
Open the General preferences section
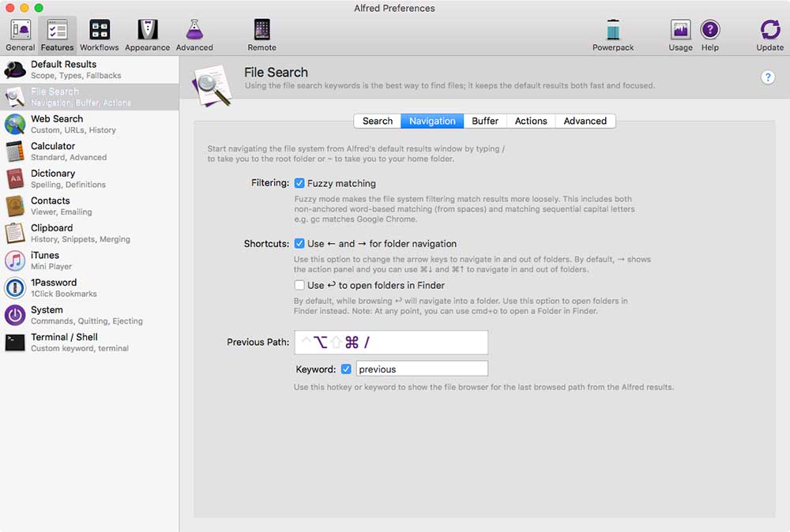pos(20,32)
